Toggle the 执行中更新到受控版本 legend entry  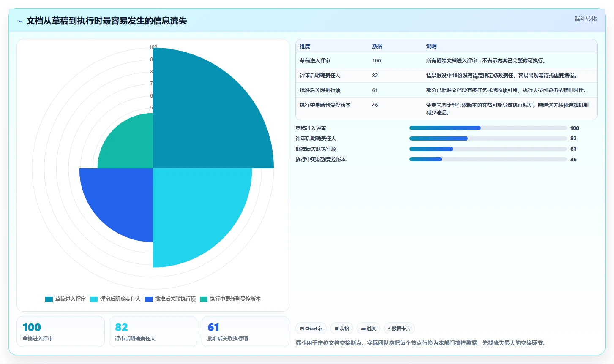pyautogui.click(x=230, y=299)
